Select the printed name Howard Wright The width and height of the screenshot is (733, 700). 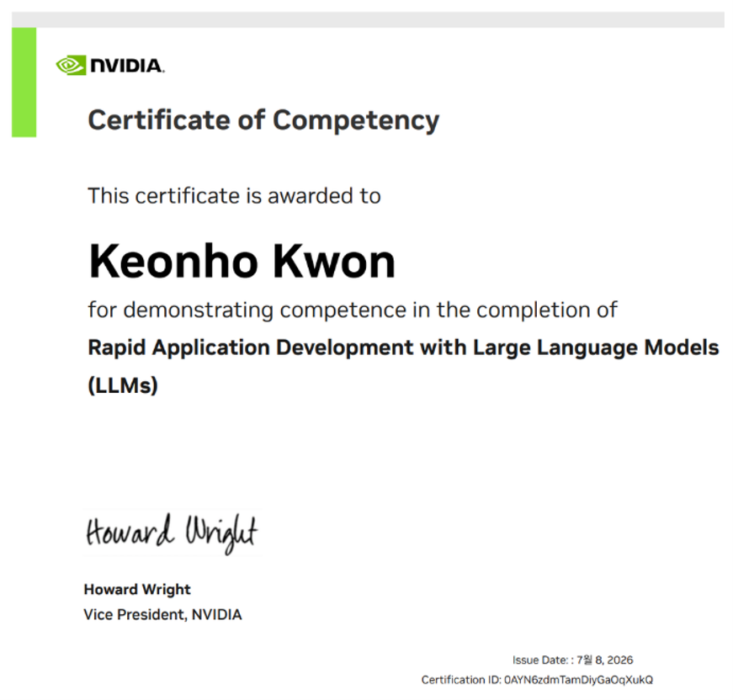point(137,590)
